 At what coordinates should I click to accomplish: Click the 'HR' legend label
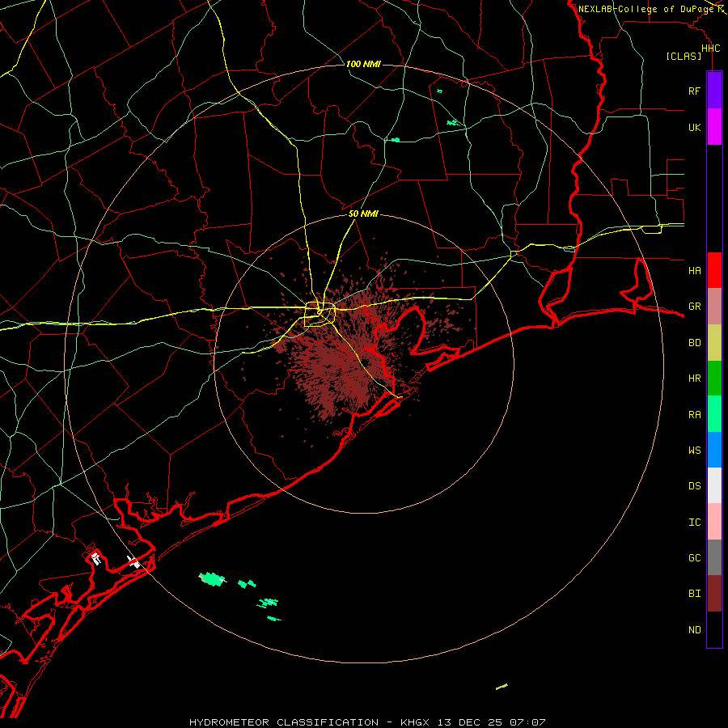[694, 379]
